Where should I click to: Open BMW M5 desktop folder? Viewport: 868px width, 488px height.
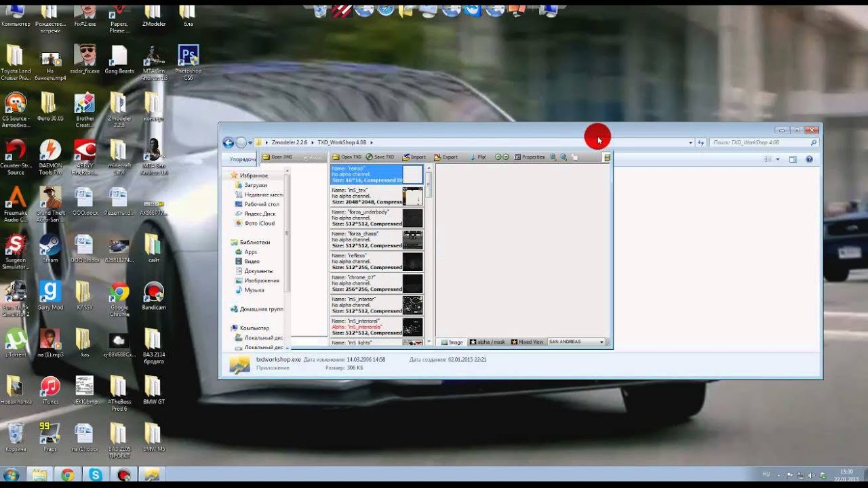click(154, 437)
